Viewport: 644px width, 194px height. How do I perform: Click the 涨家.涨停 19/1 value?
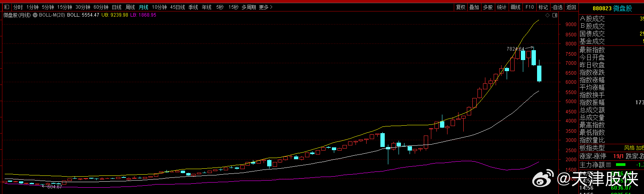coord(618,156)
